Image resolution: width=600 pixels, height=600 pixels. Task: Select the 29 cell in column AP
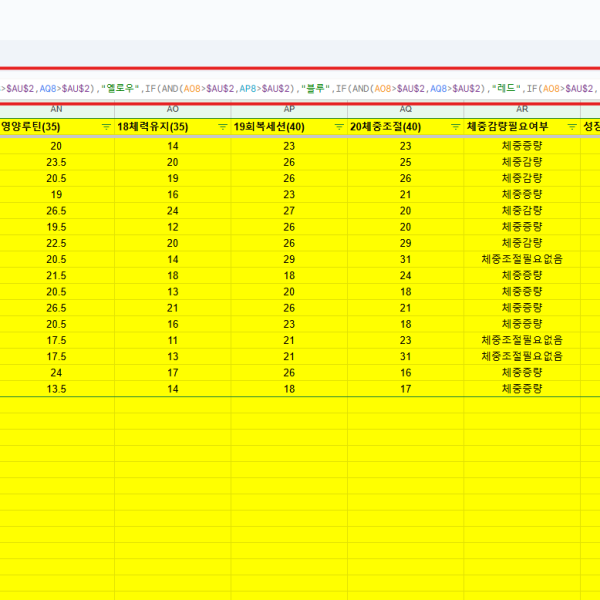pos(289,259)
